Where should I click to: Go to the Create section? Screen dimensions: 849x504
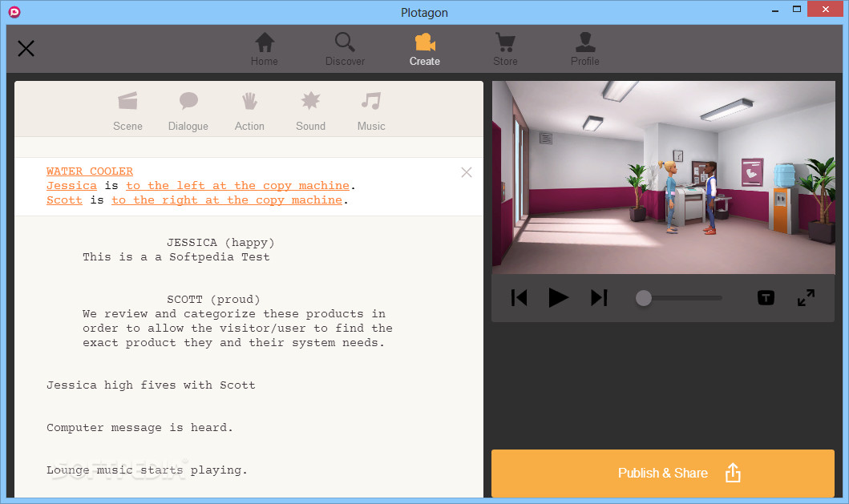coord(425,49)
